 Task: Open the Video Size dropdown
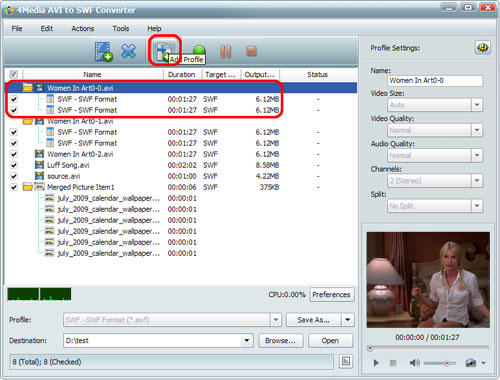point(477,105)
